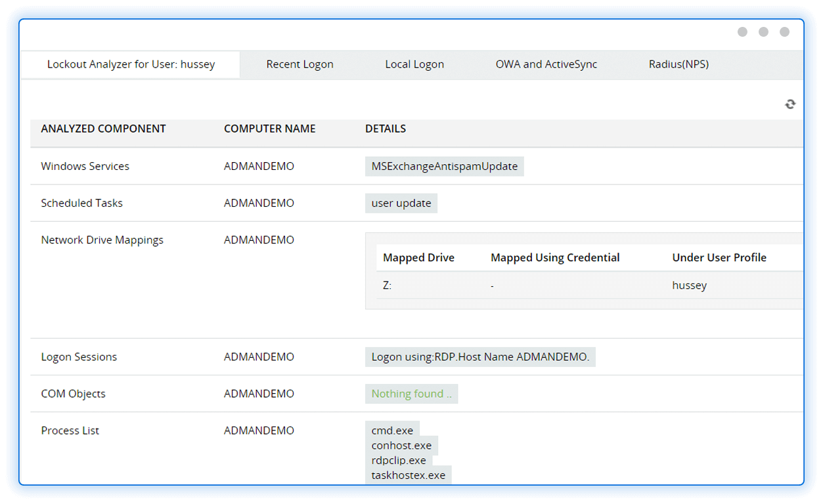Select the conhost.exe process entry
823x504 pixels.
point(401,446)
